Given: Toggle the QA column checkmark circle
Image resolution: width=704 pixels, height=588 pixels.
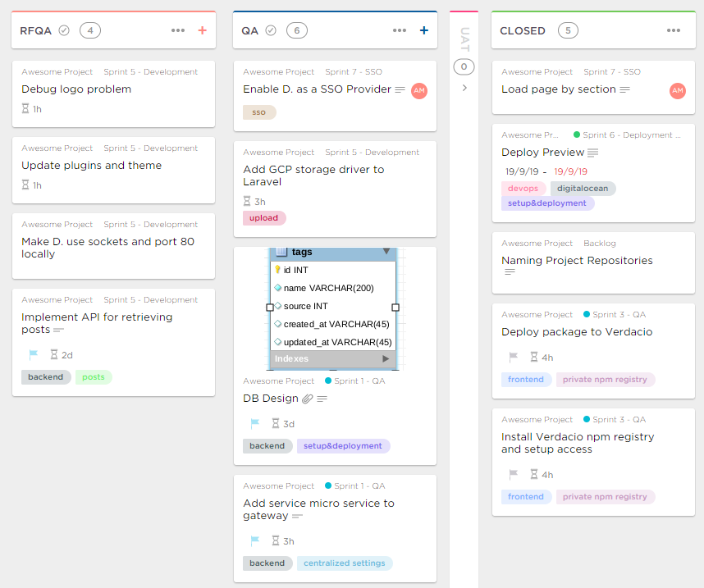Looking at the screenshot, I should (x=271, y=30).
